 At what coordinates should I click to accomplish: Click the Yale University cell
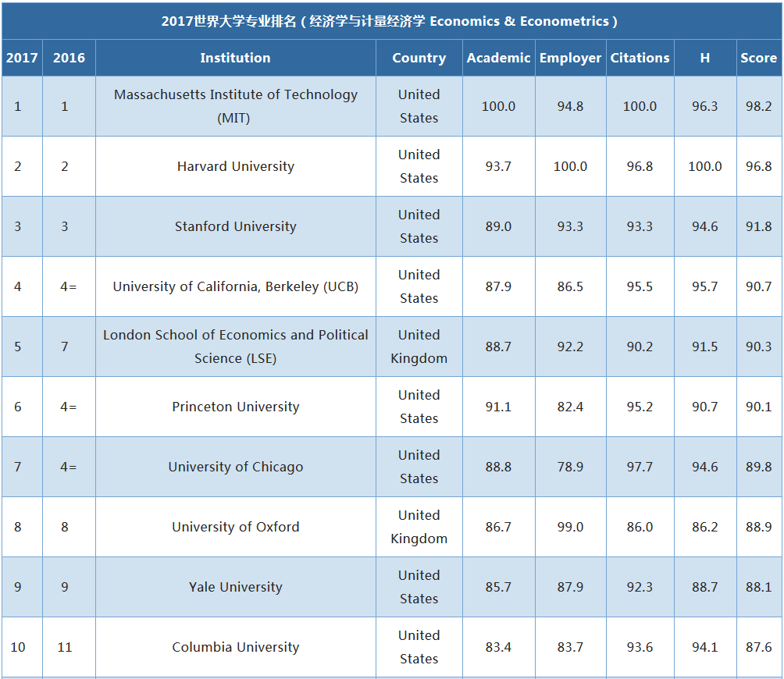236,587
